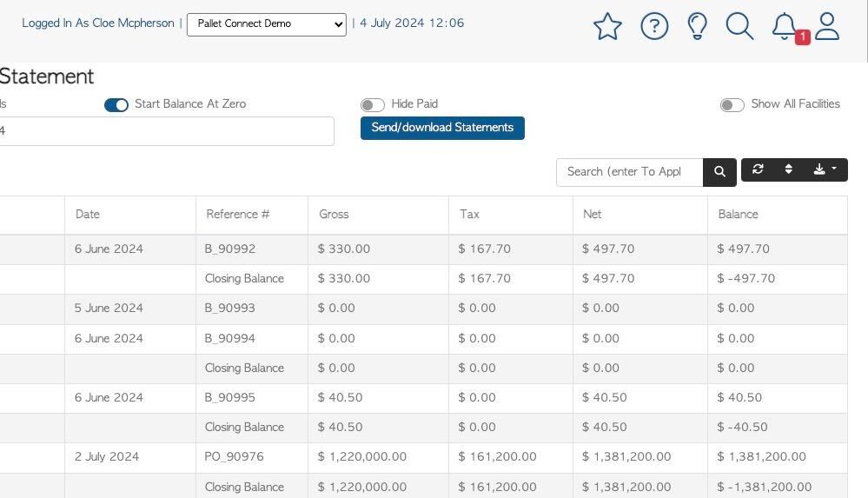This screenshot has width=868, height=498.
Task: Open Pallet Connect Demo facility dropdown
Action: pyautogui.click(x=266, y=24)
